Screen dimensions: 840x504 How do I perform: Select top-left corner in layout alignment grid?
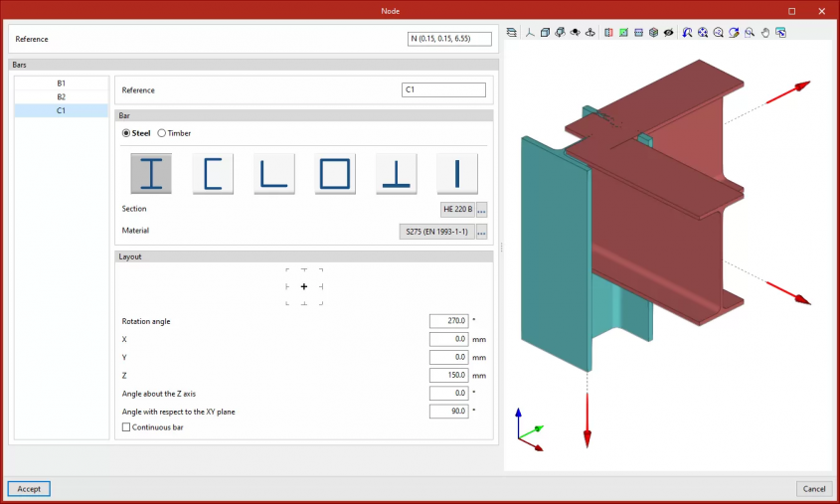click(x=287, y=270)
